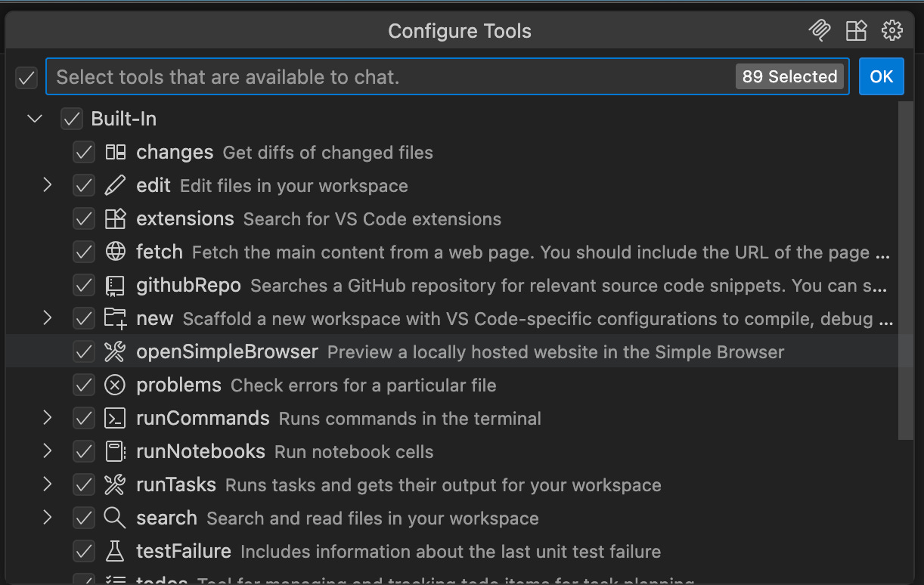924x585 pixels.
Task: Click the 89 Selected badge
Action: click(x=789, y=76)
